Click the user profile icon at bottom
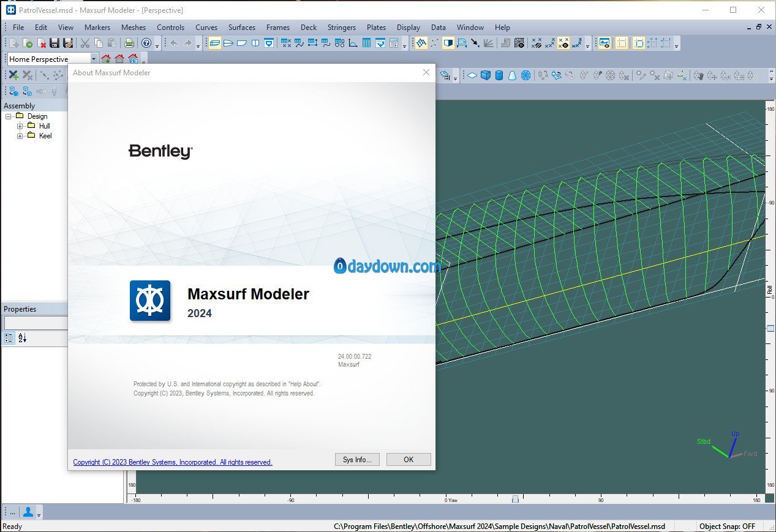This screenshot has width=776, height=532. click(28, 512)
